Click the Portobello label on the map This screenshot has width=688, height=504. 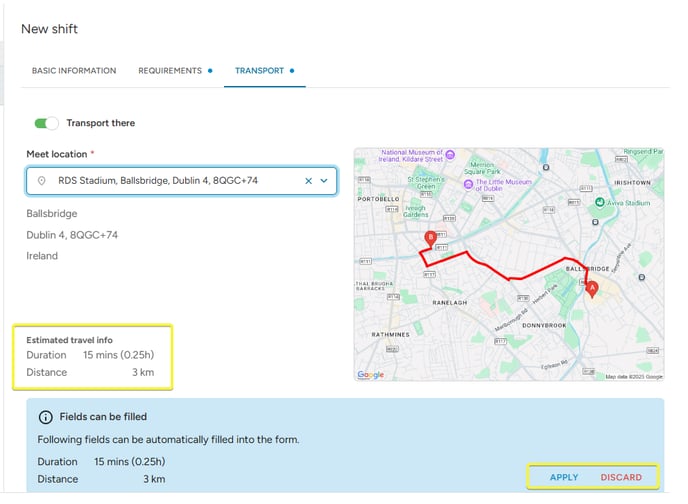[x=378, y=199]
